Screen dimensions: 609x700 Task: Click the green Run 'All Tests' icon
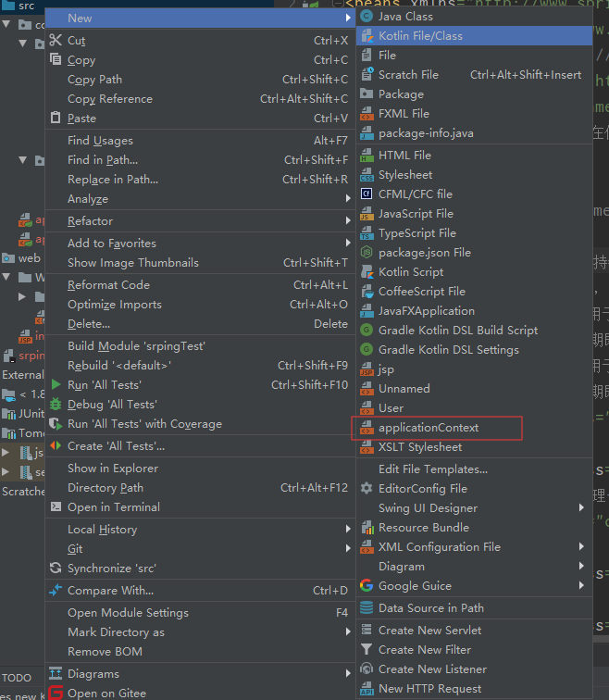tap(56, 385)
